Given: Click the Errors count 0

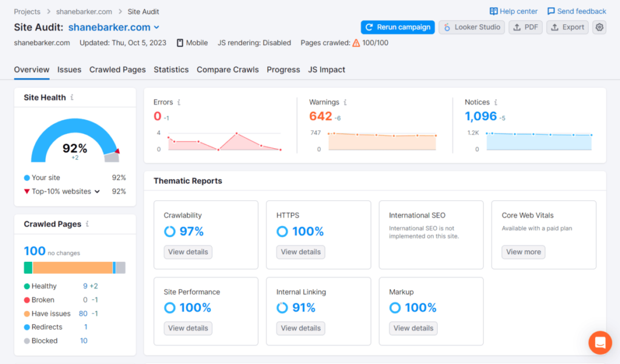Looking at the screenshot, I should click(x=157, y=116).
